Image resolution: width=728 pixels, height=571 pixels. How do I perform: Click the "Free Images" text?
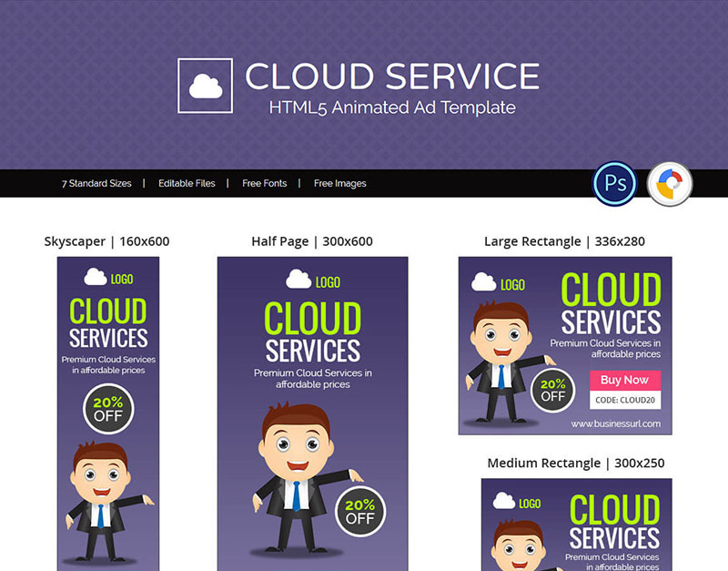tap(339, 184)
